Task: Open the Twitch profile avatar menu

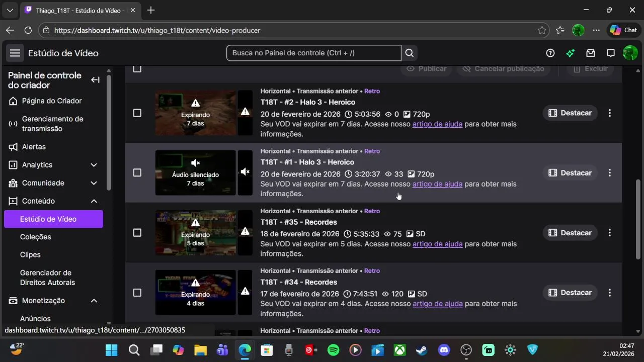Action: 630,53
